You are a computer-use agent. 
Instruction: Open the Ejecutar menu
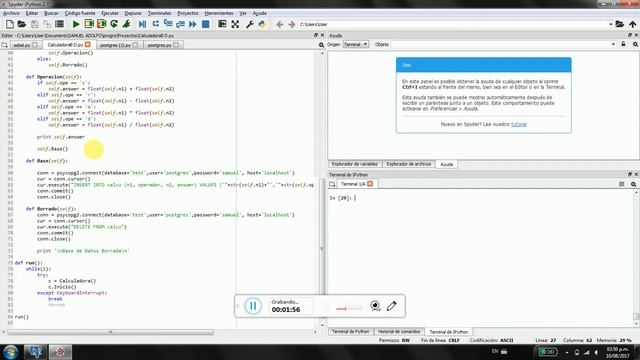point(110,13)
